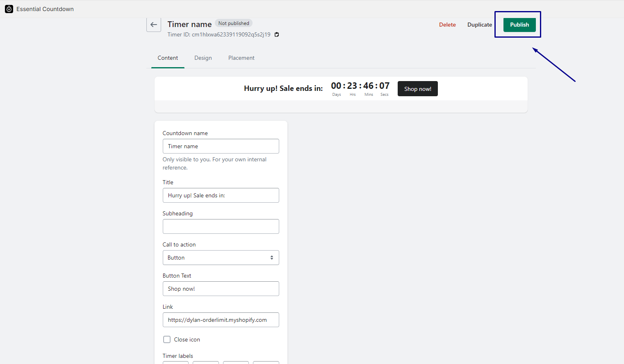This screenshot has width=624, height=364.
Task: Click the Essential Countdown app icon
Action: [x=9, y=9]
